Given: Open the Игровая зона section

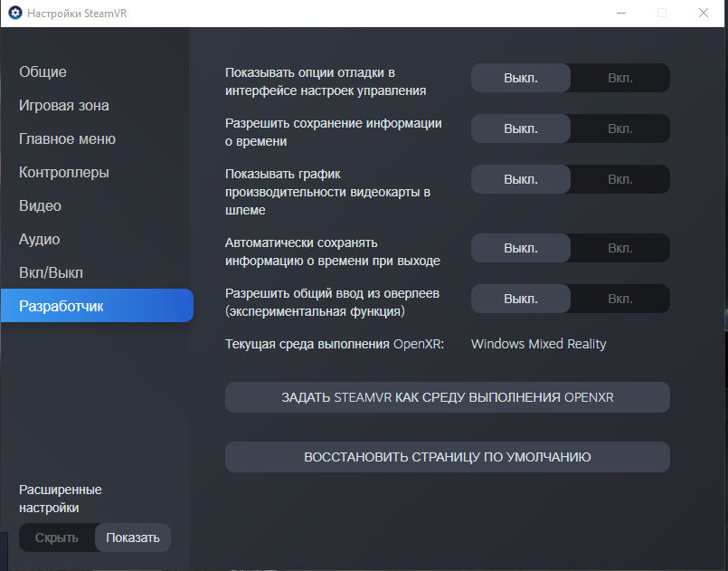Looking at the screenshot, I should pos(64,106).
